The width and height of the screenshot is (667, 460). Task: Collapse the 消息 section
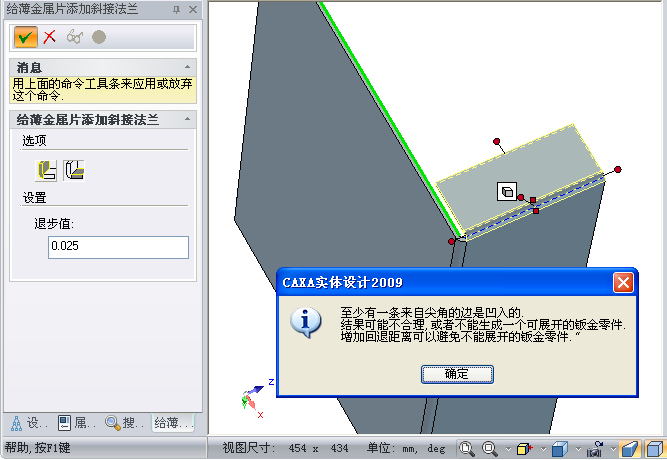187,67
